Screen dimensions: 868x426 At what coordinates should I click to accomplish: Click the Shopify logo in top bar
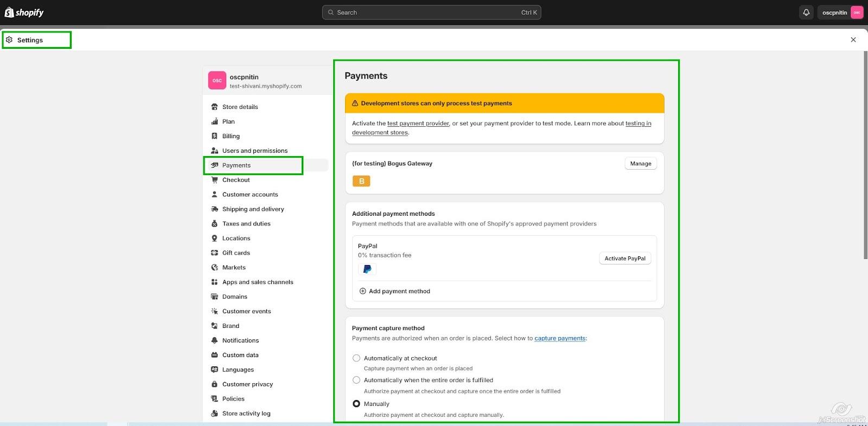(24, 12)
